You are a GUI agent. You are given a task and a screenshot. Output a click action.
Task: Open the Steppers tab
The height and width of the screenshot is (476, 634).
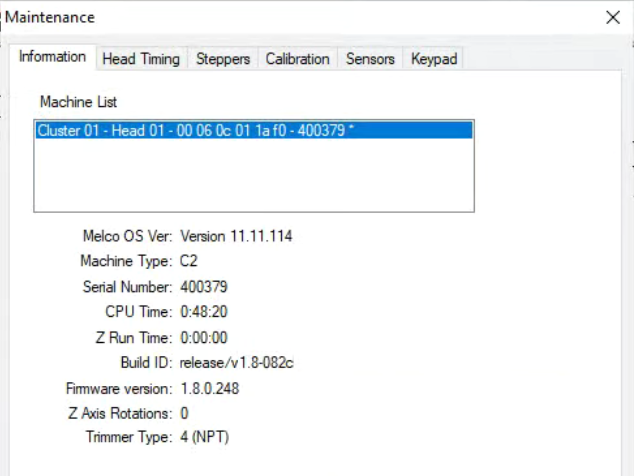223,59
